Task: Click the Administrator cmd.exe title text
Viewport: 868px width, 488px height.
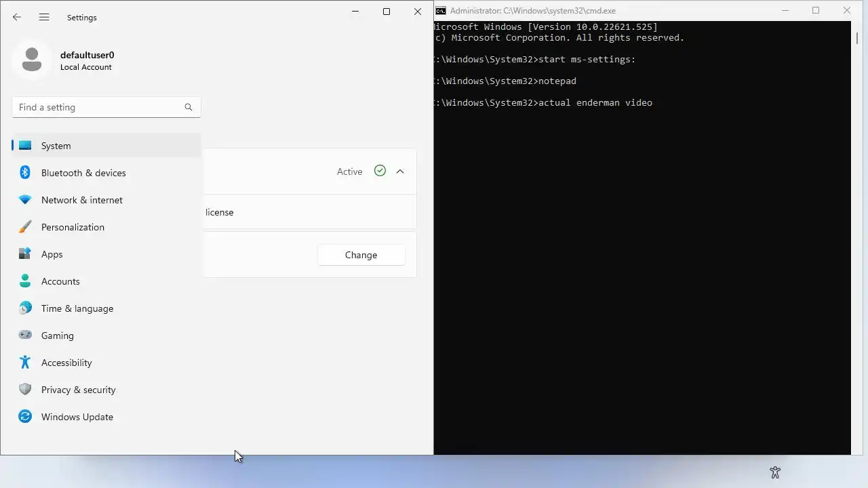Action: click(533, 11)
